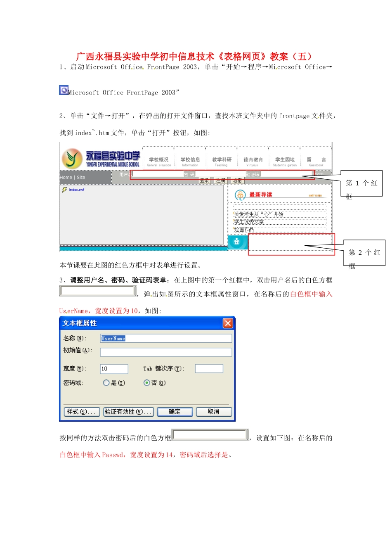Click the sample textbox image in step 3
Viewport: 392px width, 555px height.
click(x=98, y=291)
